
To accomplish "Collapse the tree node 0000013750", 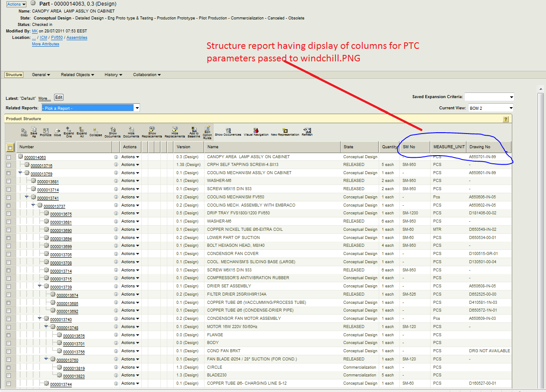I will tap(46, 359).
